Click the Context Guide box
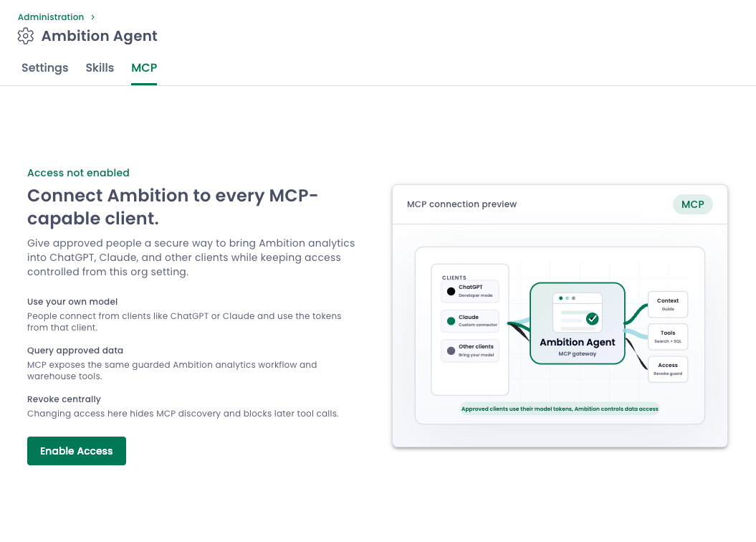The image size is (756, 542). point(668,304)
